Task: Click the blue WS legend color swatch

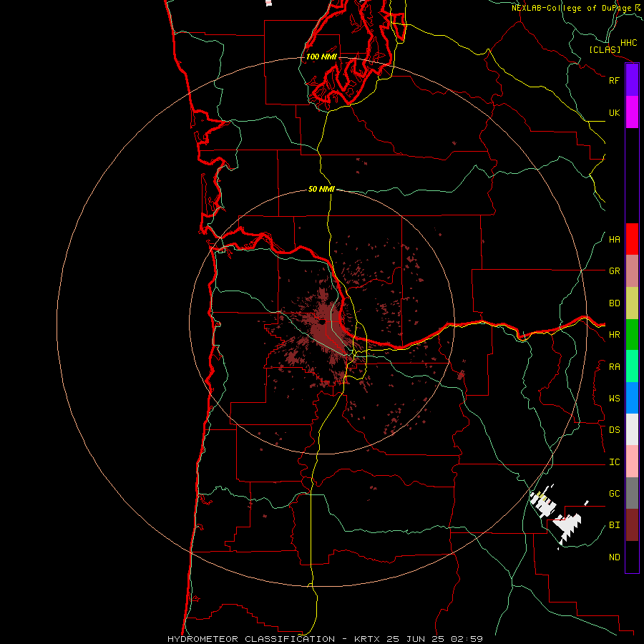Action: coord(632,398)
